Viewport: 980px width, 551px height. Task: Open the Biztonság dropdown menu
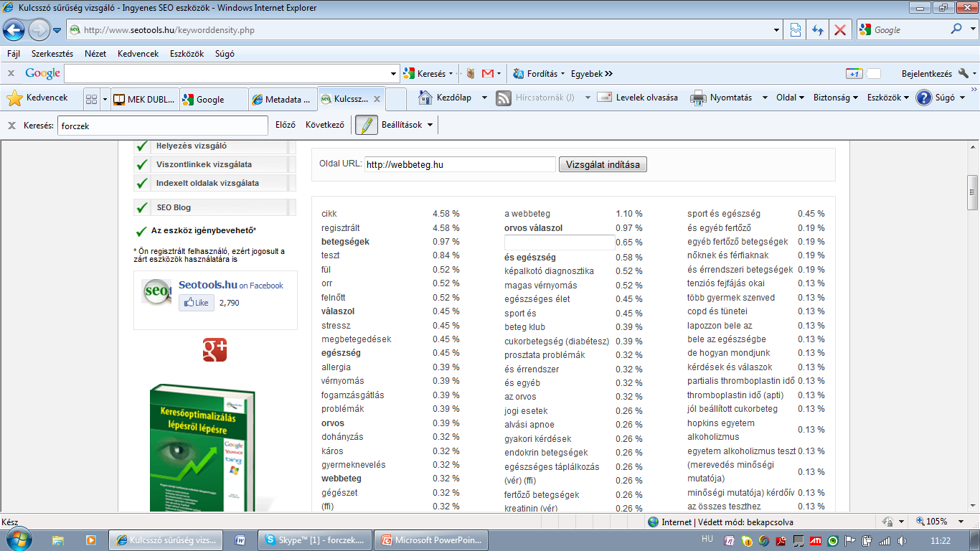pyautogui.click(x=836, y=98)
